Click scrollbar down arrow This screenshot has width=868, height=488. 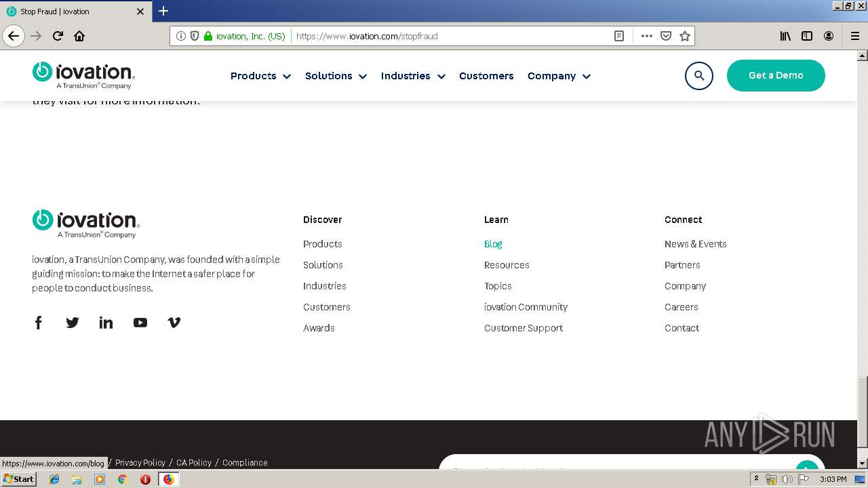coord(863,463)
